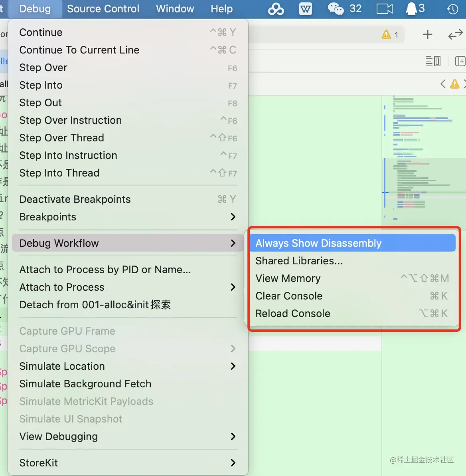Screen dimensions: 466x476
Task: Expand the Simulate Location submenu
Action: click(128, 366)
